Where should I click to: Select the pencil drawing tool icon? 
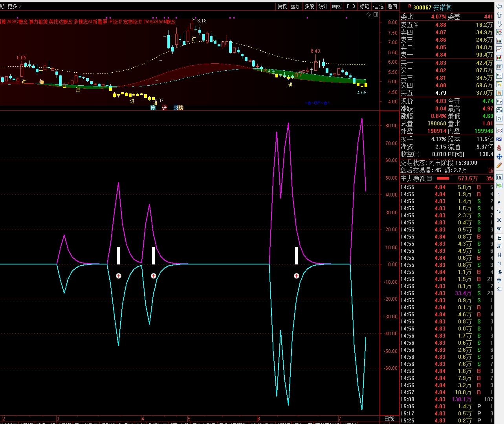pos(499,165)
